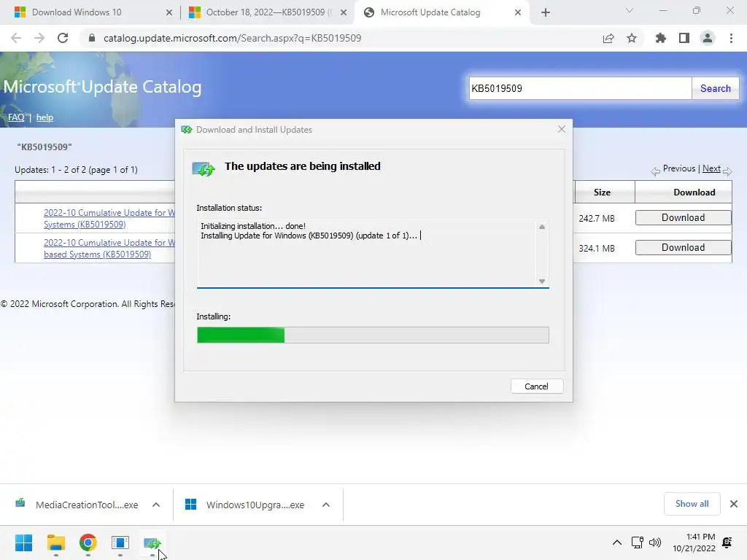
Task: Click the catalog Search button
Action: tap(715, 88)
